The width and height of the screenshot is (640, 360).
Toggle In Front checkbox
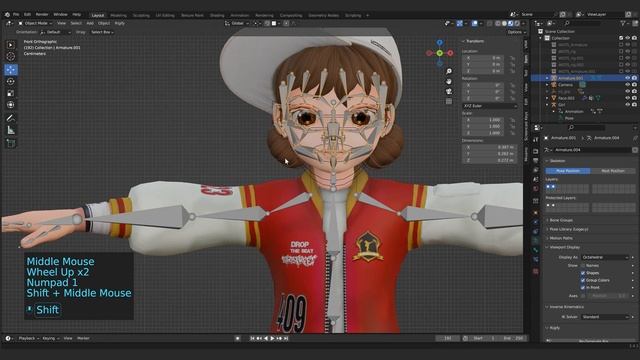(583, 288)
